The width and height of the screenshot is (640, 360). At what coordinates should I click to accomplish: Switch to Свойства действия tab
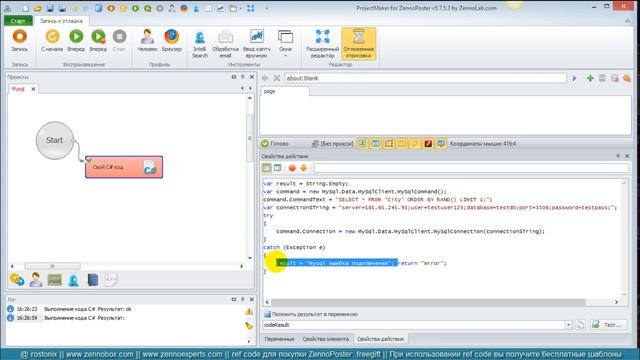pos(380,339)
